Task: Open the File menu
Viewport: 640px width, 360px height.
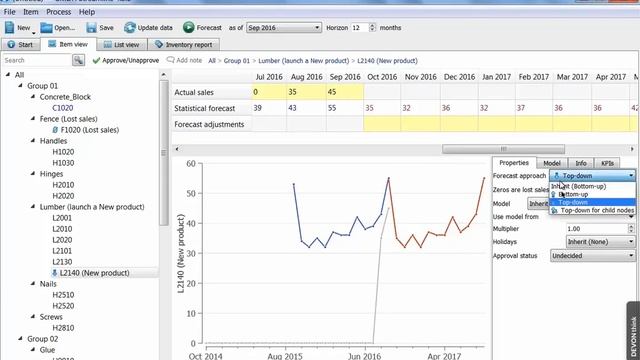Action: click(x=9, y=12)
